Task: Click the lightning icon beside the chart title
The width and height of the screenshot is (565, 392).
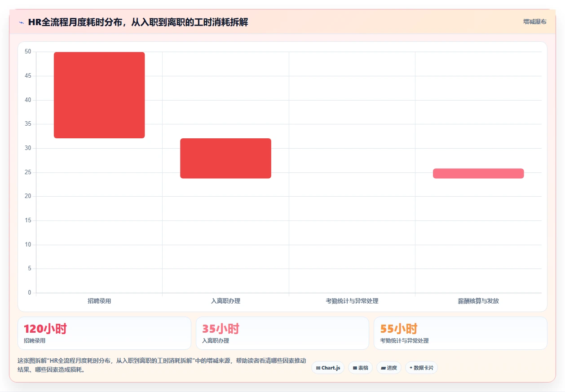Action: click(21, 22)
